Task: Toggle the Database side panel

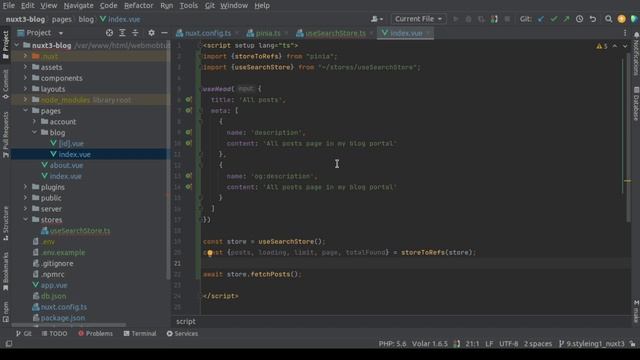Action: pos(636,104)
